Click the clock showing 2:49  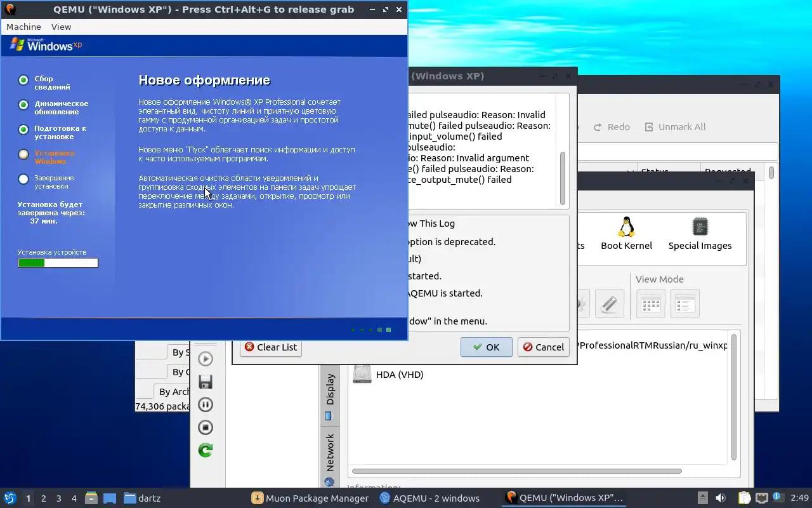[x=799, y=498]
